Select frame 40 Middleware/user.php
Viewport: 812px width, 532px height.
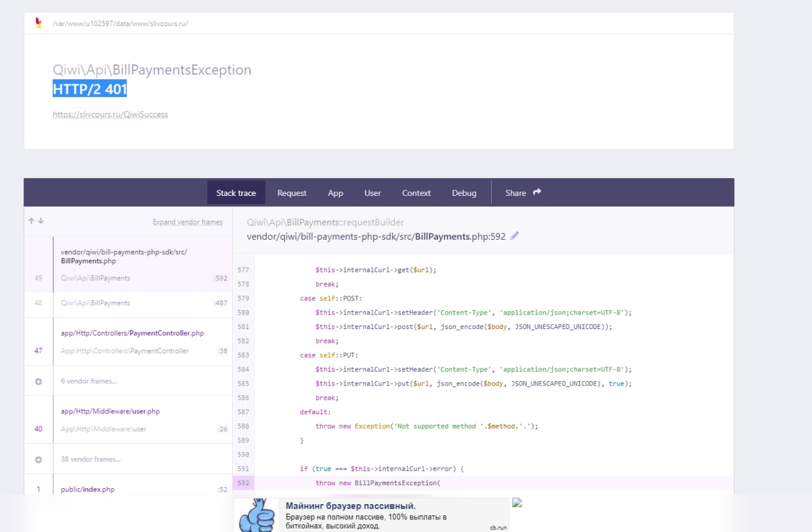(128, 420)
